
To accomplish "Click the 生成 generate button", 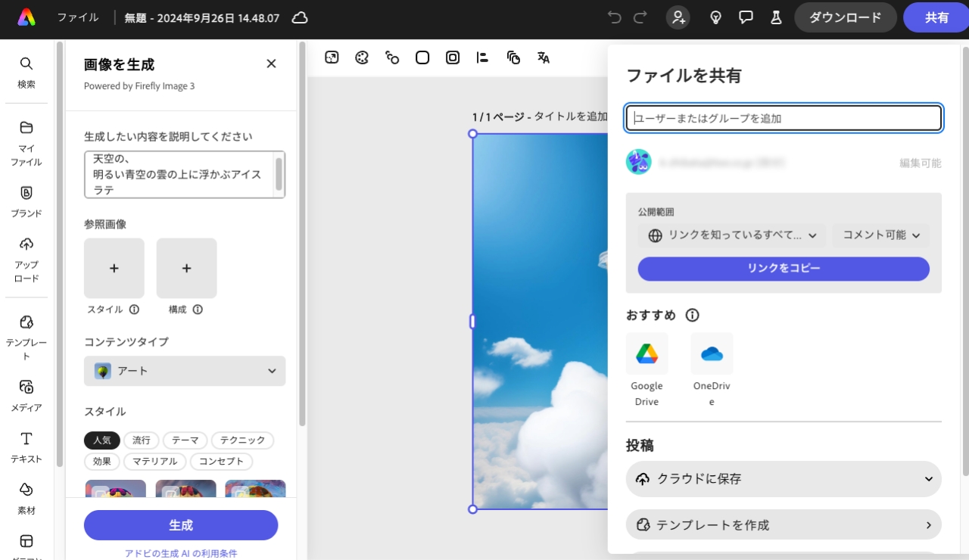I will 181,525.
